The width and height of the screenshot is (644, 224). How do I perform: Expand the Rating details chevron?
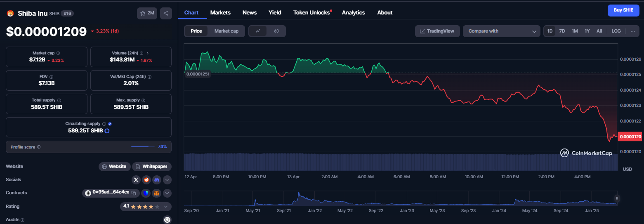[x=166, y=207]
